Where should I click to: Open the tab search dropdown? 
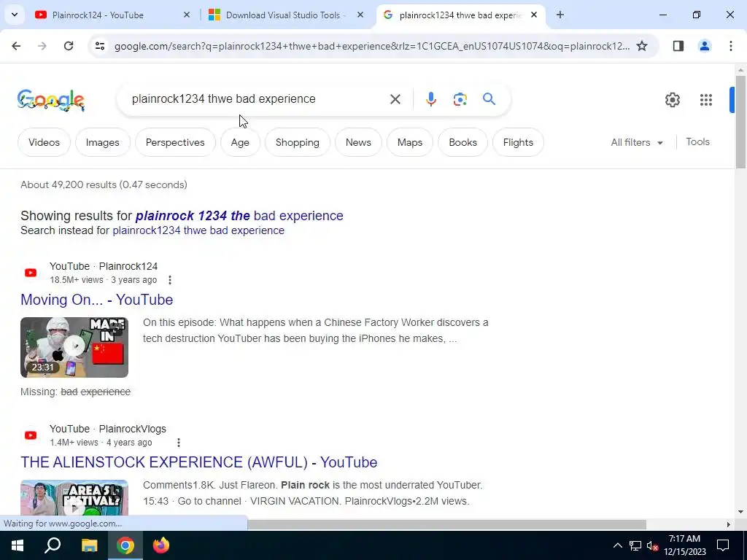pos(15,15)
